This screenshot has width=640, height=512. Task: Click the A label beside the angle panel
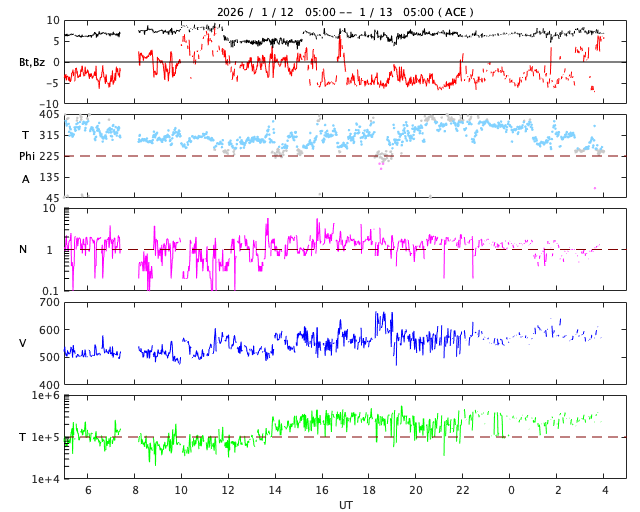(26, 179)
